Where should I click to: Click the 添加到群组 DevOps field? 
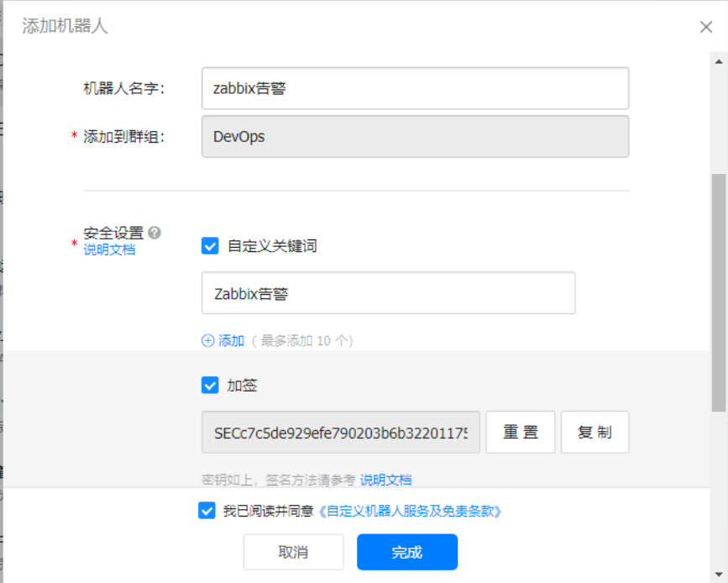tap(415, 137)
